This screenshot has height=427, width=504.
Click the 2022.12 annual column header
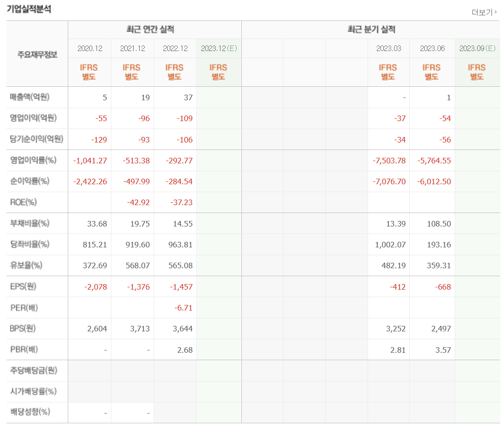coord(176,48)
